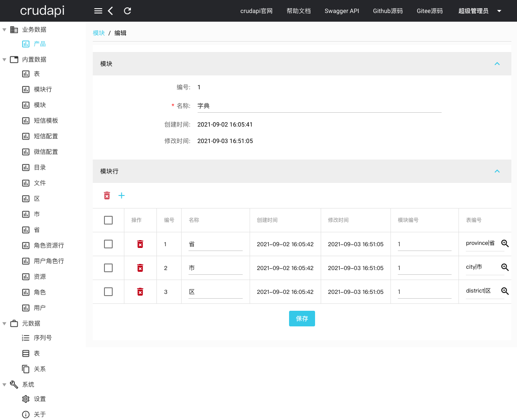Viewport: 517px width, 420px height.
Task: Collapse the 模块行 section chevron
Action: point(497,171)
